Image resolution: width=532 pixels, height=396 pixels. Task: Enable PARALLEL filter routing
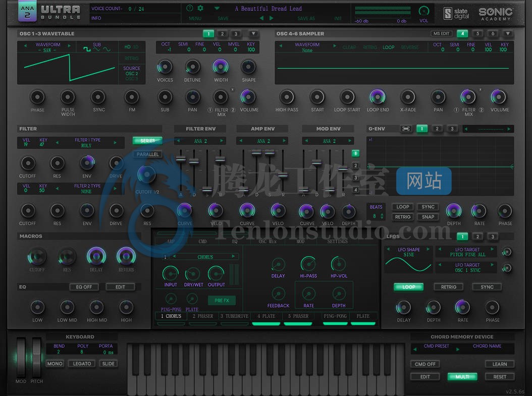pos(147,154)
